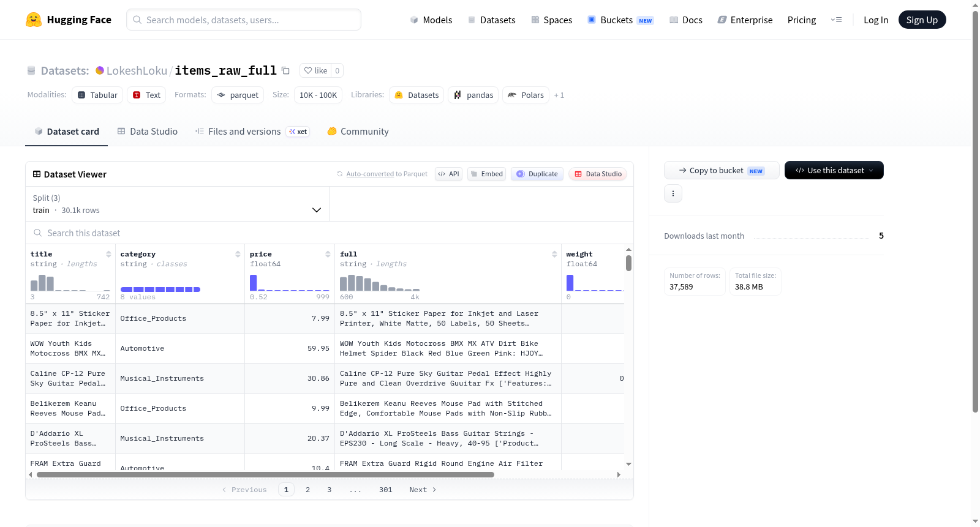Click the viewer horizontal scrollbar

coord(265,474)
